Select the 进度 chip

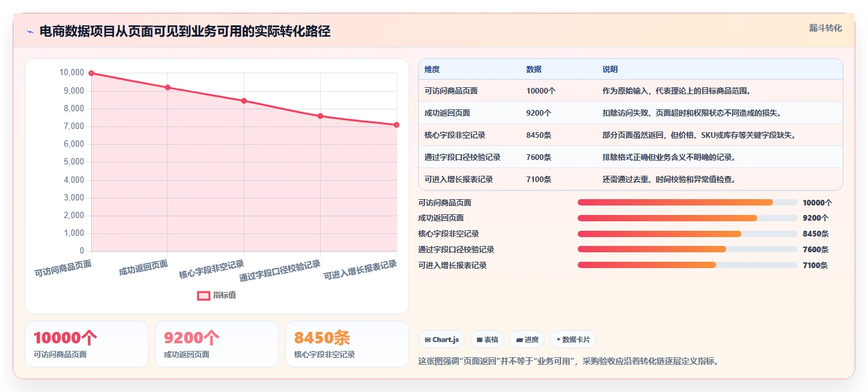527,340
